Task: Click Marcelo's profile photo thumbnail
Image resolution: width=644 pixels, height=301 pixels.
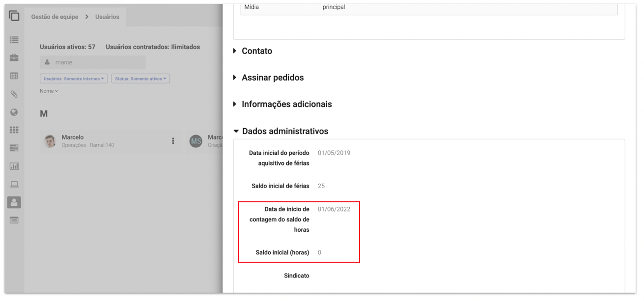Action: pos(50,141)
